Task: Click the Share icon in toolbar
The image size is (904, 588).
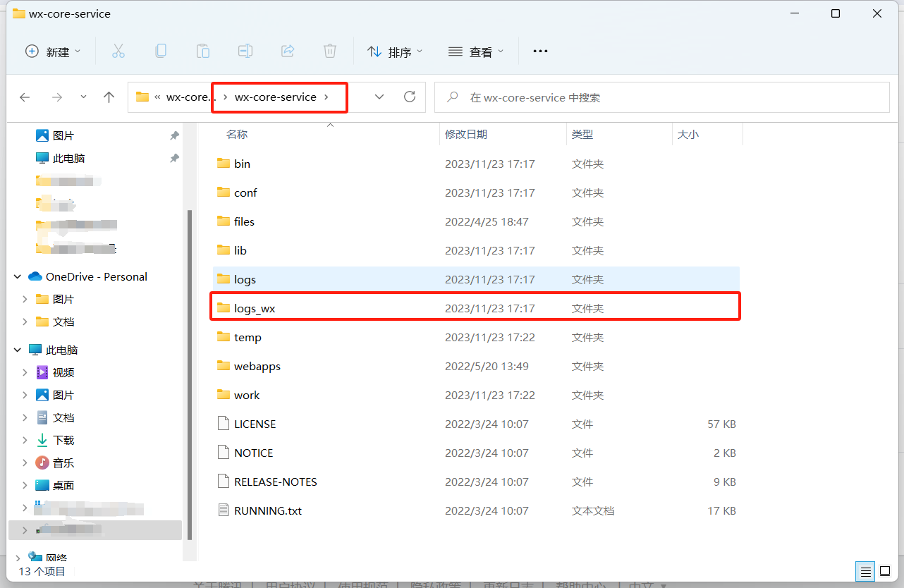Action: pos(288,51)
